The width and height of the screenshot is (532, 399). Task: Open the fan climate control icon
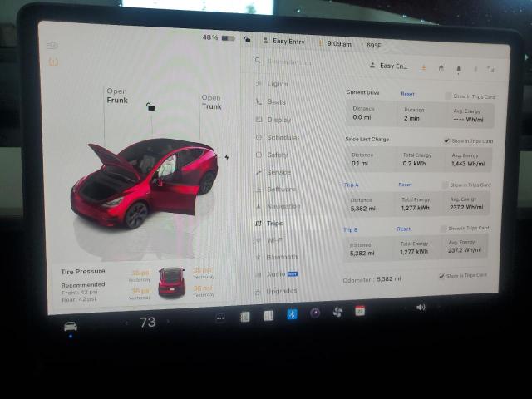pos(337,313)
